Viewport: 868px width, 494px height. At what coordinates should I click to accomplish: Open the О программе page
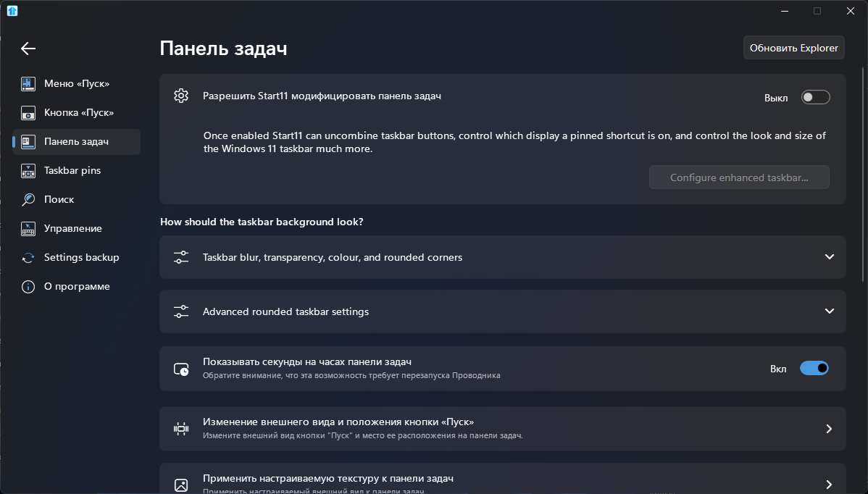(x=28, y=286)
